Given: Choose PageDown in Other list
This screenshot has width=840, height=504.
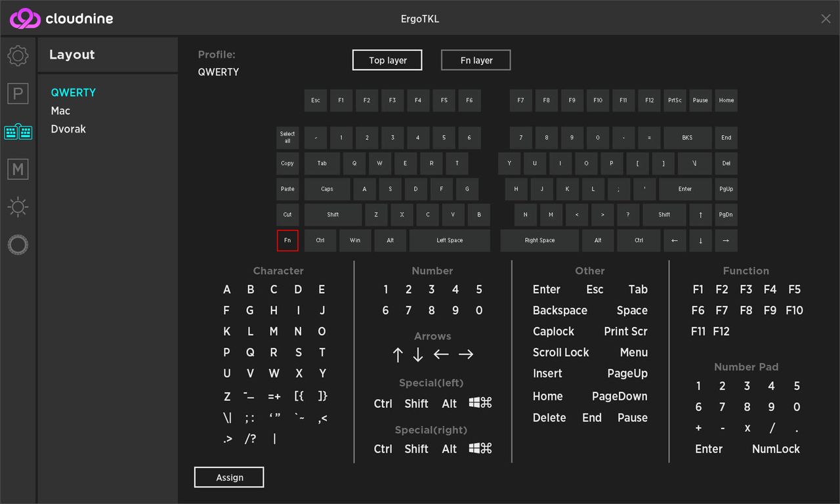Looking at the screenshot, I should [619, 396].
